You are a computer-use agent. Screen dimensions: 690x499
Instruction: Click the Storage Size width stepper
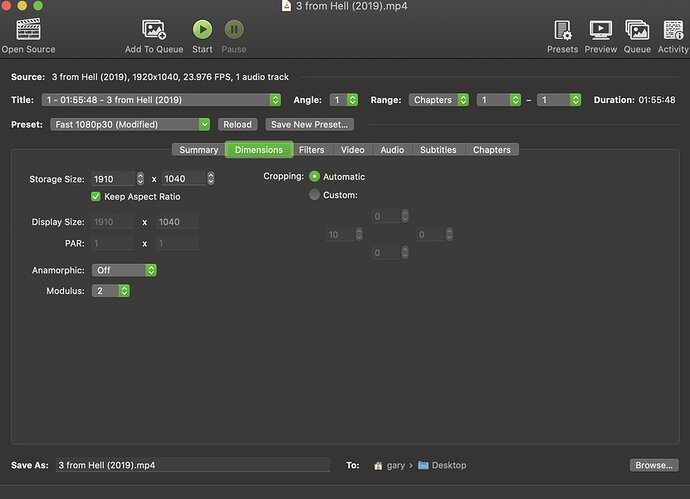pos(140,178)
